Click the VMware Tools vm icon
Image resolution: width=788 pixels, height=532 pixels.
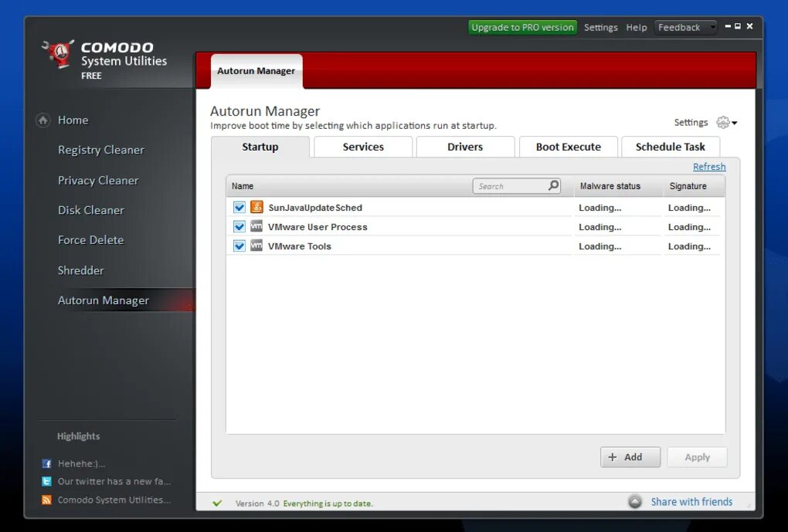pyautogui.click(x=256, y=246)
